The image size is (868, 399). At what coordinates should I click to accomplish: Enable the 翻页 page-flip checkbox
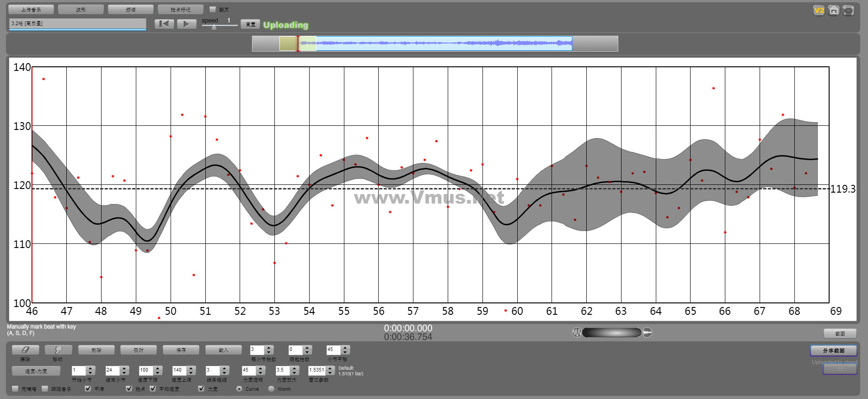(213, 10)
